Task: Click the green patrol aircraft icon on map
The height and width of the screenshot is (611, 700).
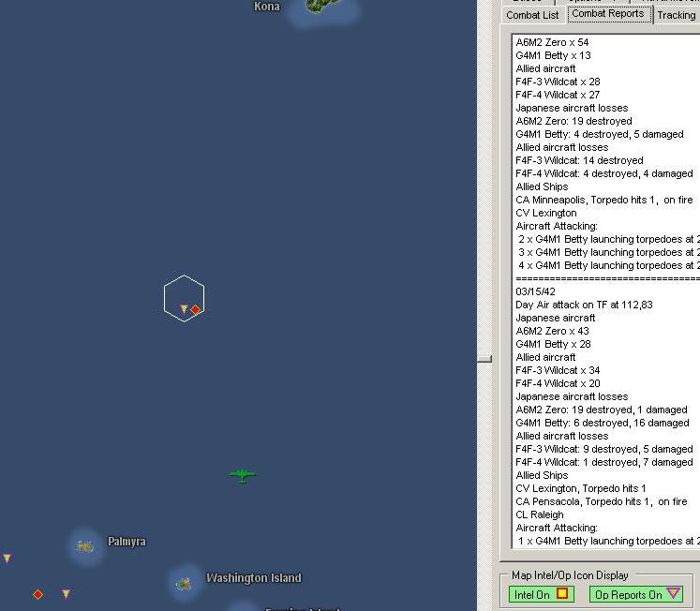Action: pos(242,475)
